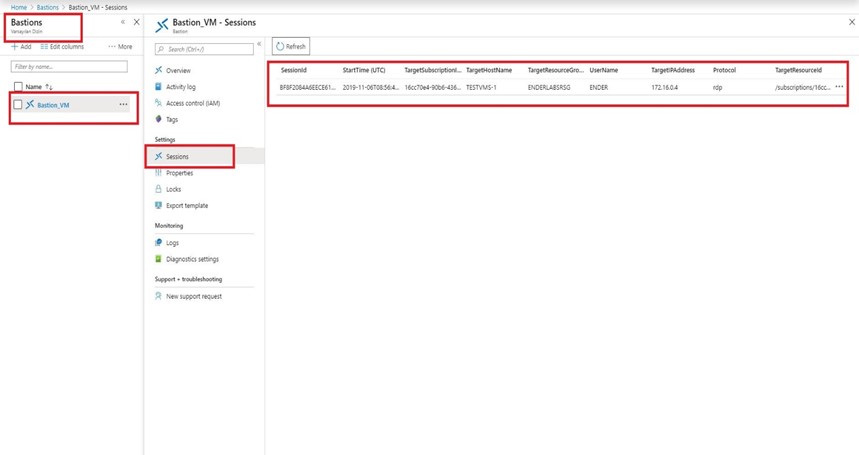Viewport: 859px width, 455px height.
Task: Go to Home breadcrumb
Action: tap(19, 7)
